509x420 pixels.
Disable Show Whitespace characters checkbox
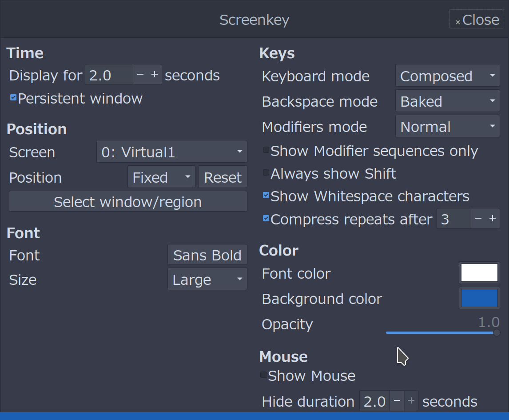[266, 195]
